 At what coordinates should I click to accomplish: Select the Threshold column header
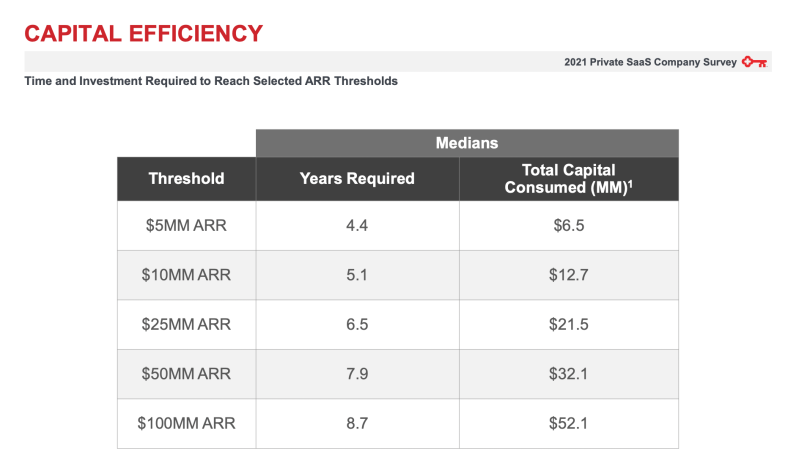point(187,179)
